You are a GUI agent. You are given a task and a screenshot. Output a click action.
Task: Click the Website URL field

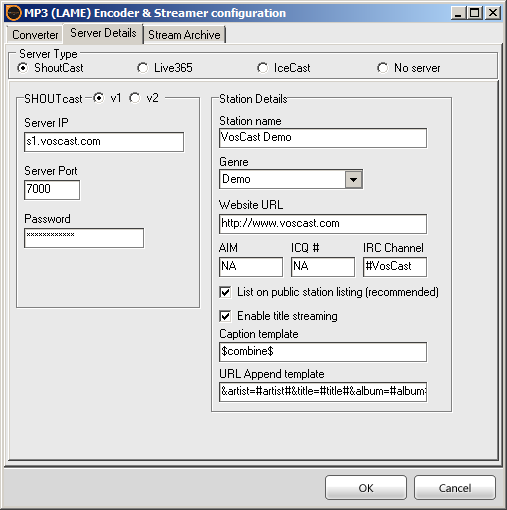point(323,224)
